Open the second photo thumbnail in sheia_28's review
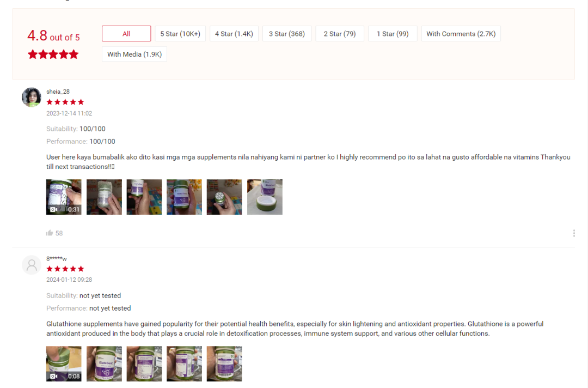 pos(104,197)
